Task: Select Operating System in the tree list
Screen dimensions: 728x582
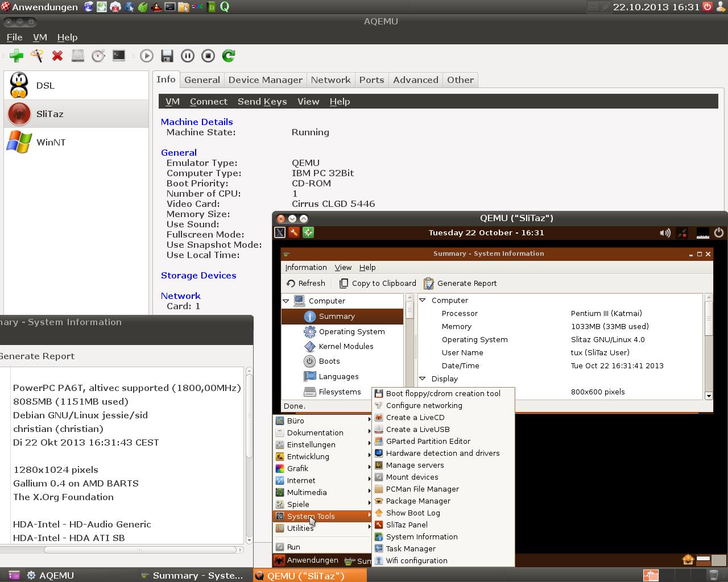Action: [351, 331]
